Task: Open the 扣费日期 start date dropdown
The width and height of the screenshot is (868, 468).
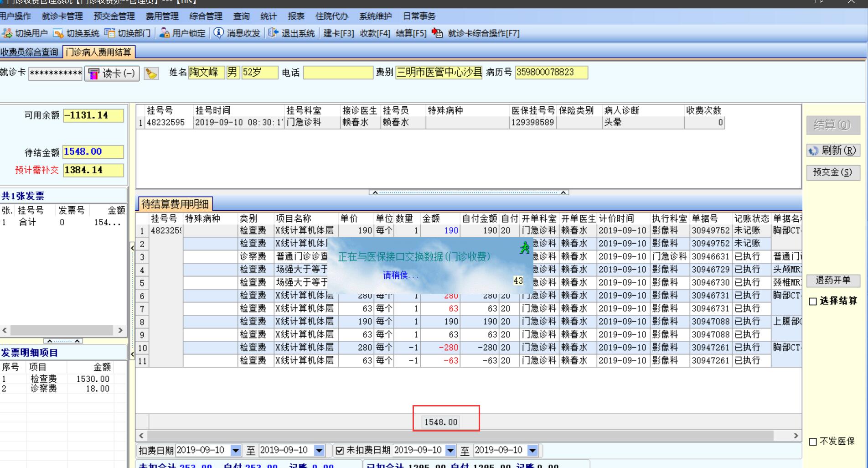Action: pos(236,451)
